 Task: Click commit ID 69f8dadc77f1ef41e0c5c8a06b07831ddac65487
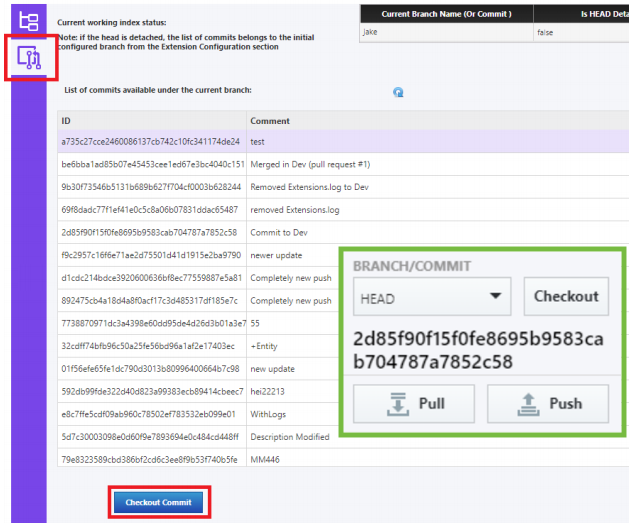click(150, 210)
